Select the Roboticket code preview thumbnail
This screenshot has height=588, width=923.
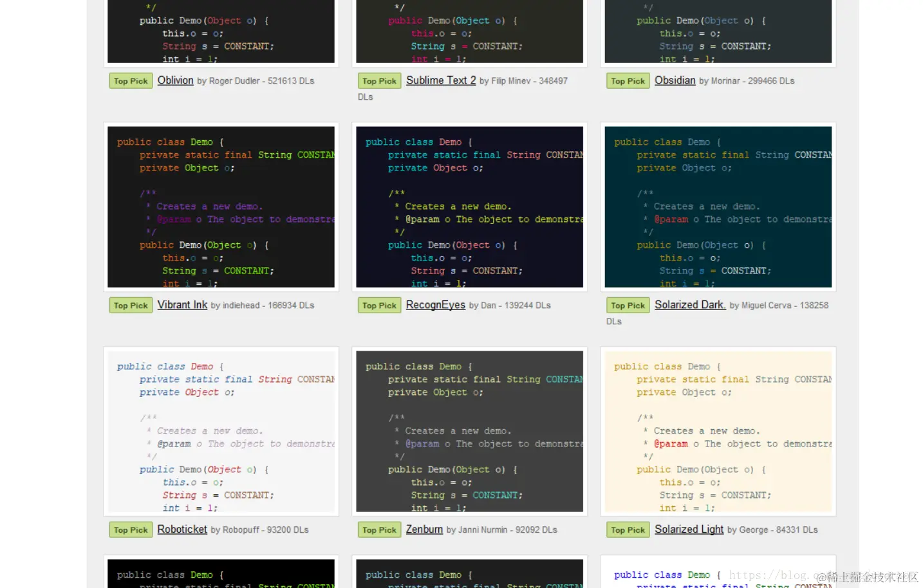click(x=221, y=431)
